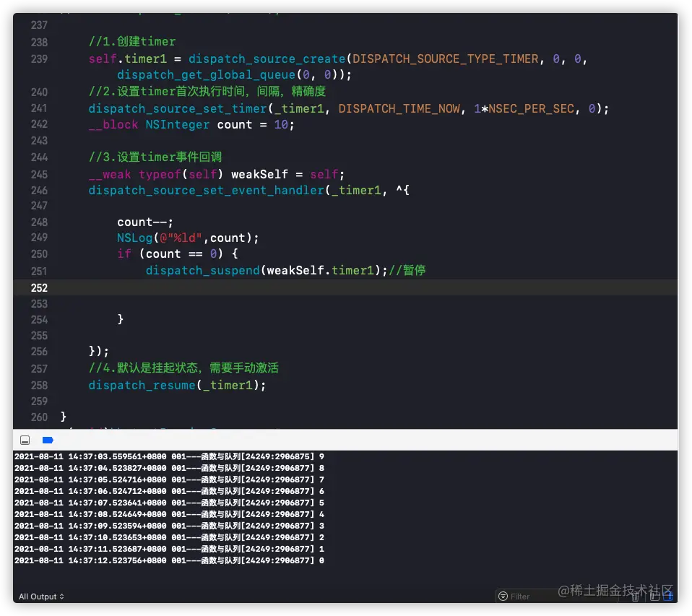Click console log row 14:37:04 ending in 8
Image resolution: width=692 pixels, height=616 pixels.
click(169, 468)
